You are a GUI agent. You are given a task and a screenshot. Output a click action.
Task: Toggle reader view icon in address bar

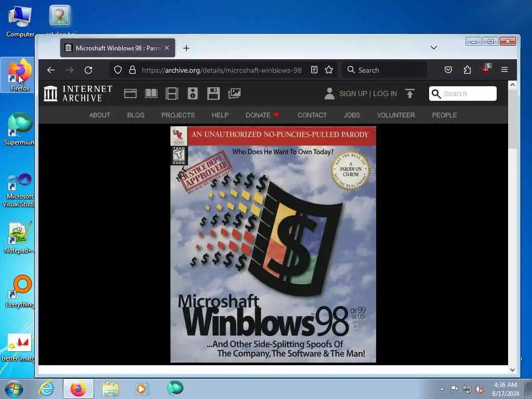314,70
